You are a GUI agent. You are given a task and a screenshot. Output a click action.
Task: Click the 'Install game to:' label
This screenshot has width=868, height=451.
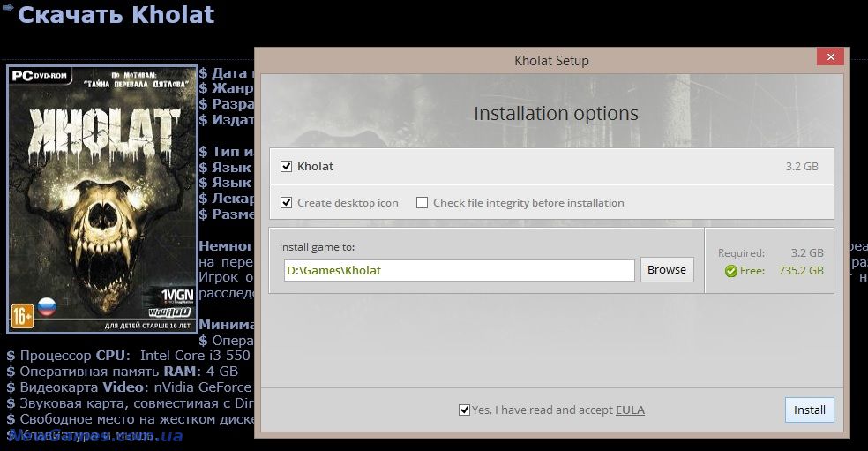pos(318,247)
